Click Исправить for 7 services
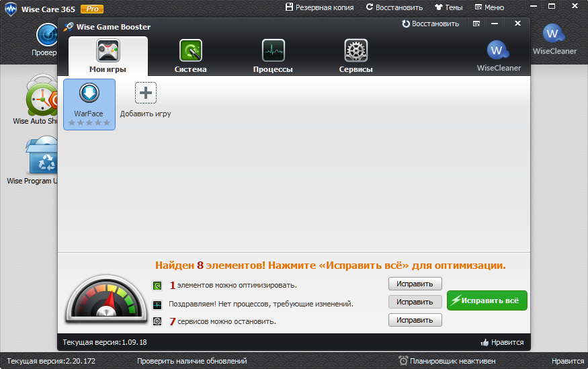Screen dimensions: 588x369 click(x=415, y=320)
